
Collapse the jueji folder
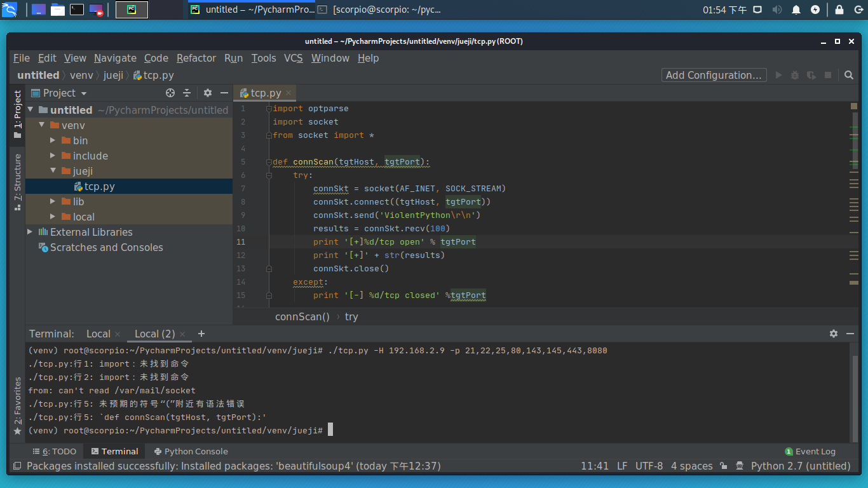click(x=53, y=171)
